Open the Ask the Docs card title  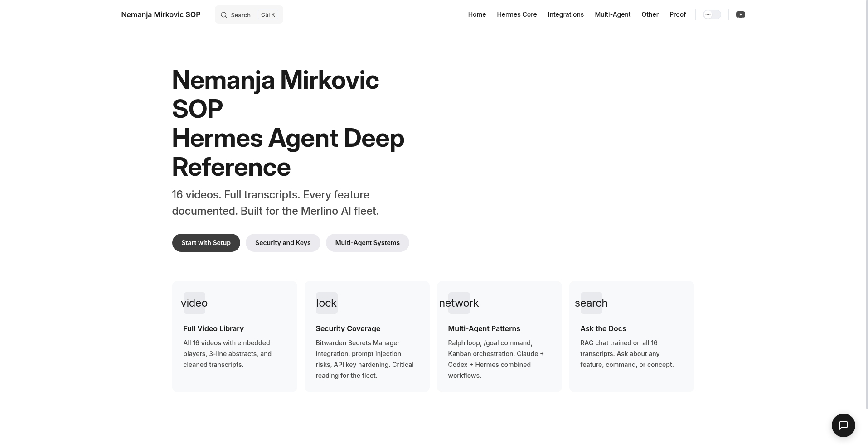(603, 328)
